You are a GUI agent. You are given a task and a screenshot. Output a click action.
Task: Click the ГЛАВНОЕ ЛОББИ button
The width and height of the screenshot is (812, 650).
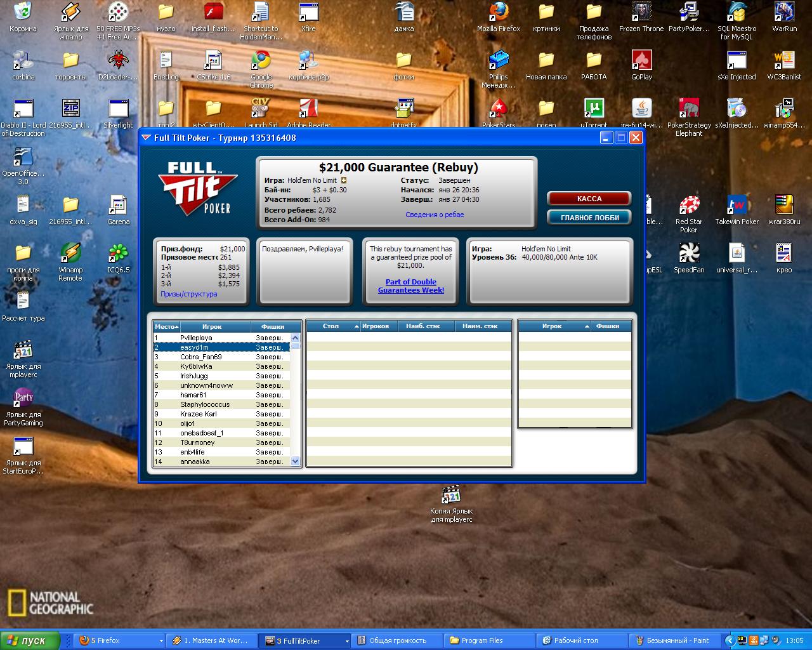pos(589,218)
